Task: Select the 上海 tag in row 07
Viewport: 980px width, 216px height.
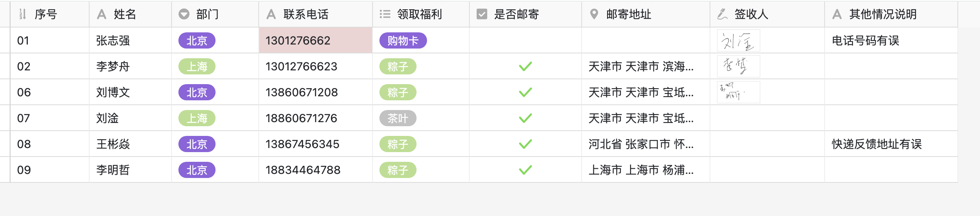Action: [x=197, y=118]
